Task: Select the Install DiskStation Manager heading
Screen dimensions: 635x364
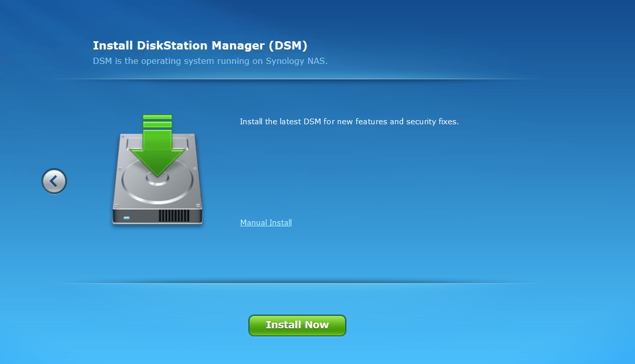Action: pos(200,46)
